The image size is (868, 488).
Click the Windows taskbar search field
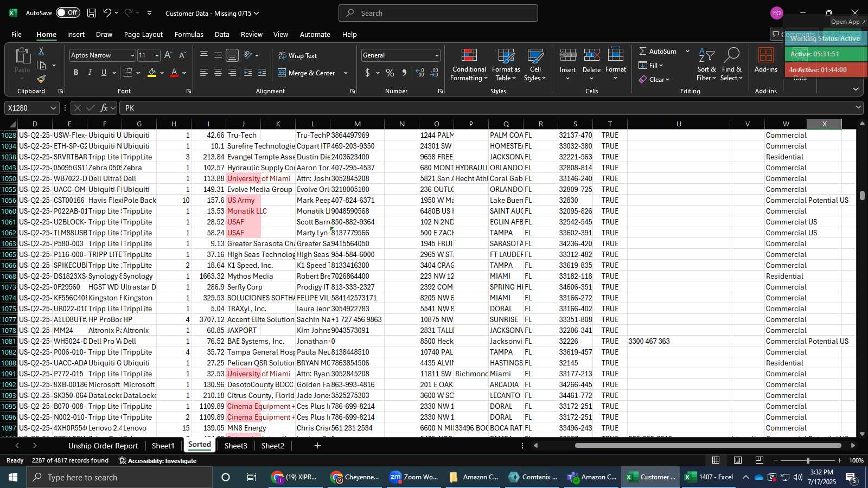point(119,477)
